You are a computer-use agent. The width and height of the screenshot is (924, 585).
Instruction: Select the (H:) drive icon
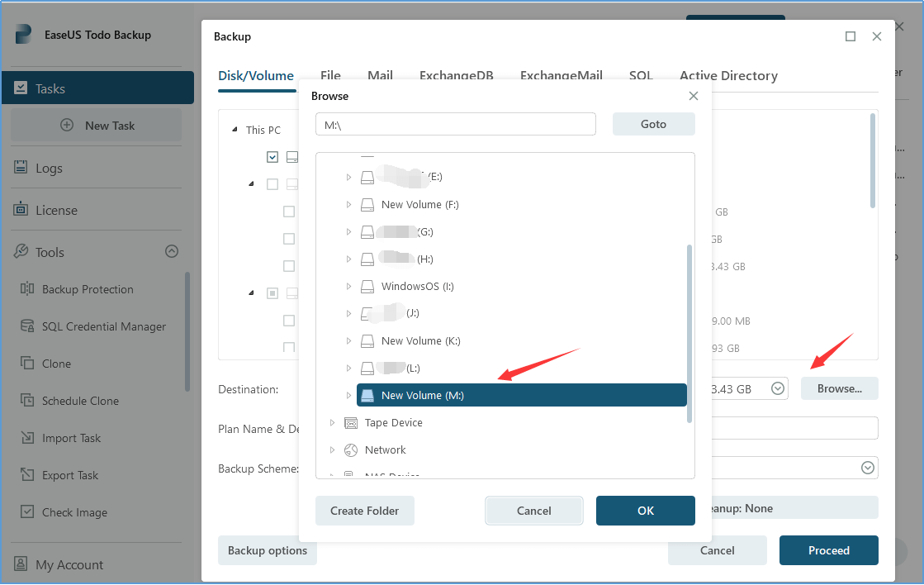(x=367, y=259)
